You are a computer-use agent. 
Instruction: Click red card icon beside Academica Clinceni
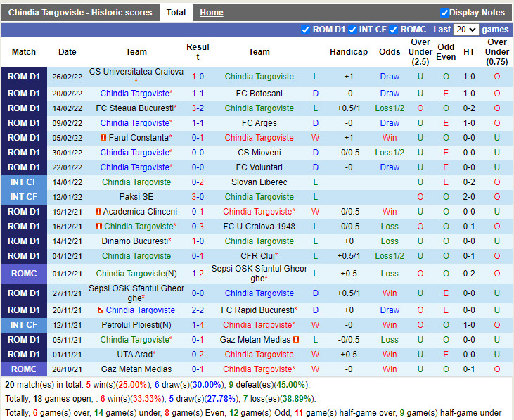[x=98, y=212]
